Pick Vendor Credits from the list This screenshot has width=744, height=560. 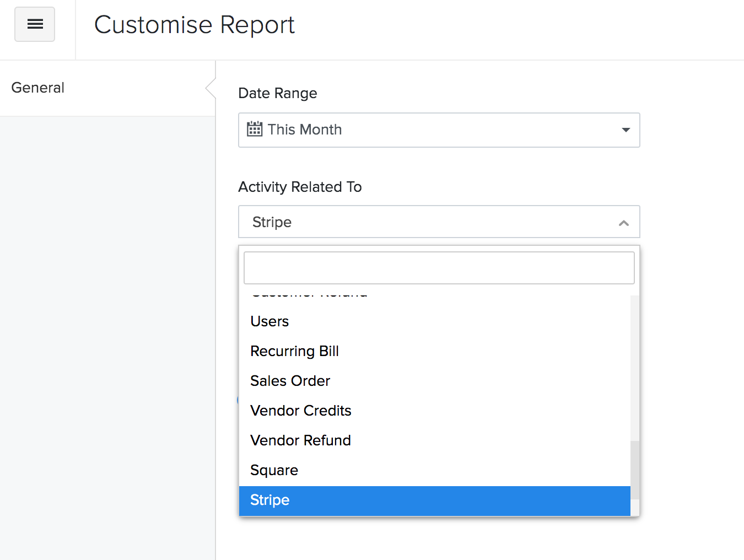[300, 411]
